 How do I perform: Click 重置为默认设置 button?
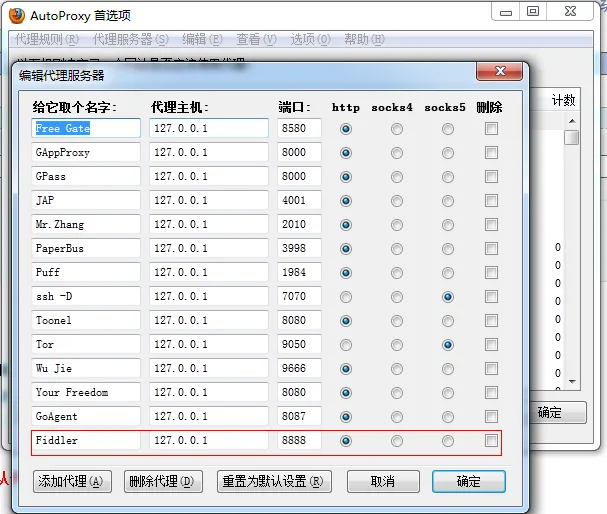(x=274, y=481)
